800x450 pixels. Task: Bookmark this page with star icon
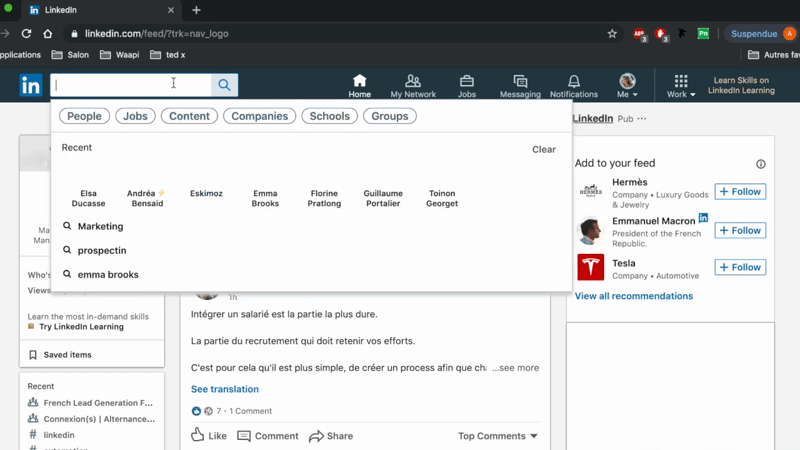click(x=612, y=34)
